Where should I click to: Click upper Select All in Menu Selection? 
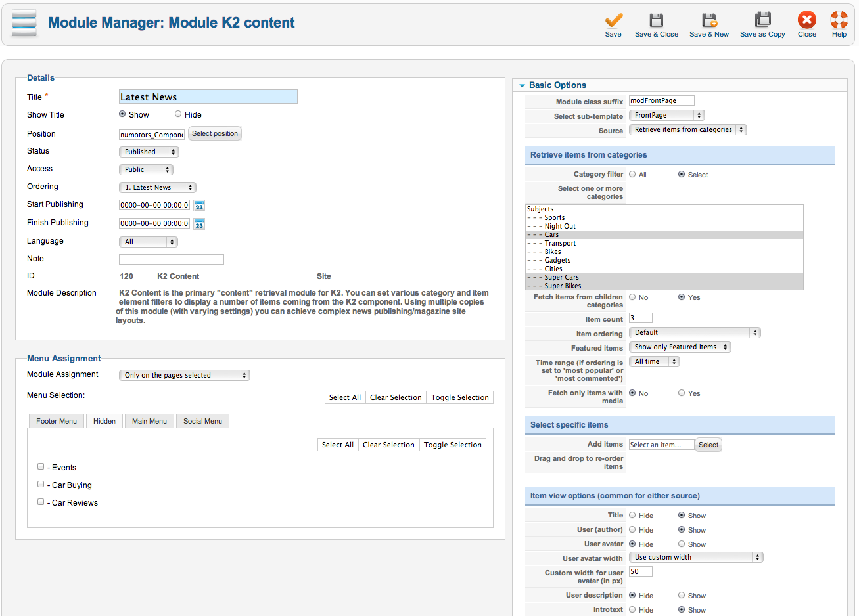tap(345, 397)
